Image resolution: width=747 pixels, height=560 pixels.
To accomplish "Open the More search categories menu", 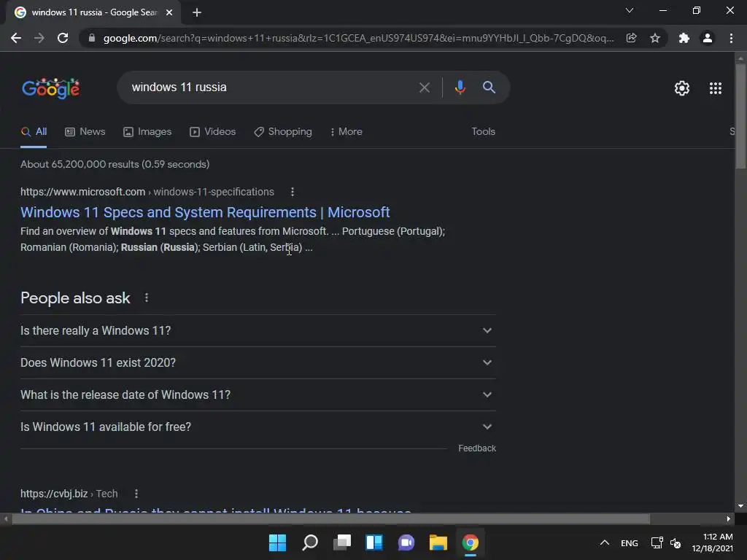I will click(347, 132).
